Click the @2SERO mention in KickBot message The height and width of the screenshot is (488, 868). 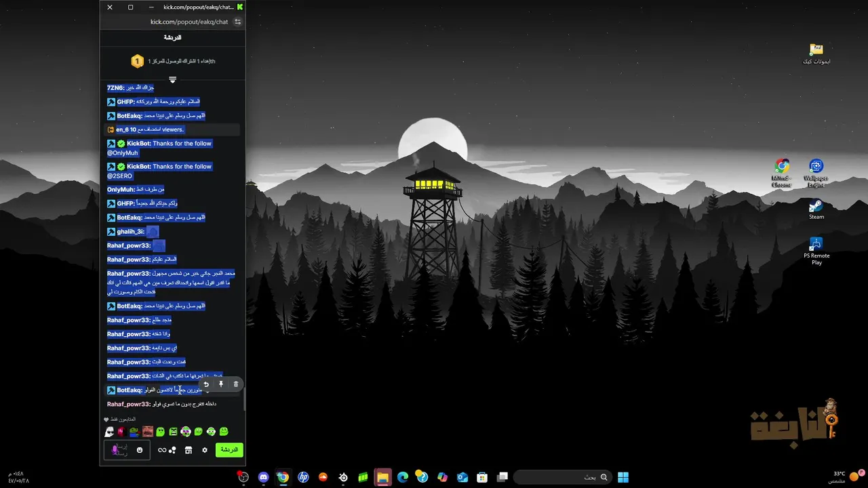pos(119,176)
